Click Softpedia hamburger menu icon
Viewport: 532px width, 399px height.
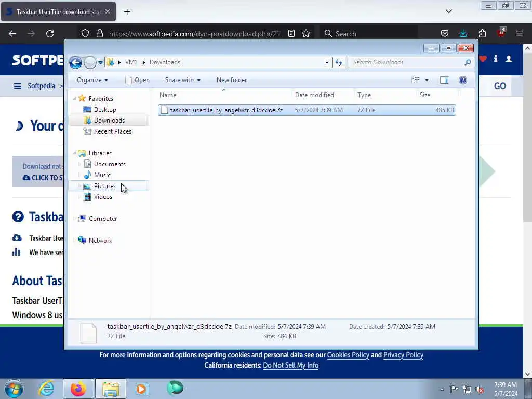[x=17, y=86]
